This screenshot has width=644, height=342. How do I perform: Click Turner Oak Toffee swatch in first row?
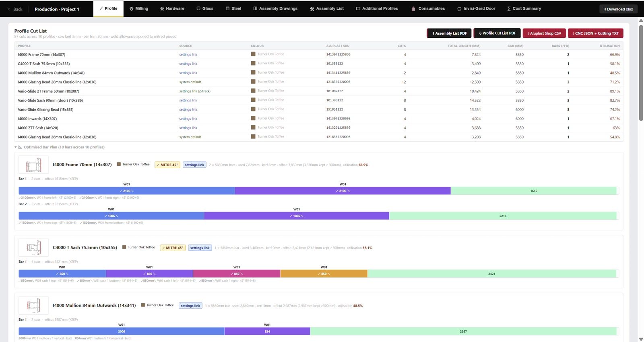point(253,54)
